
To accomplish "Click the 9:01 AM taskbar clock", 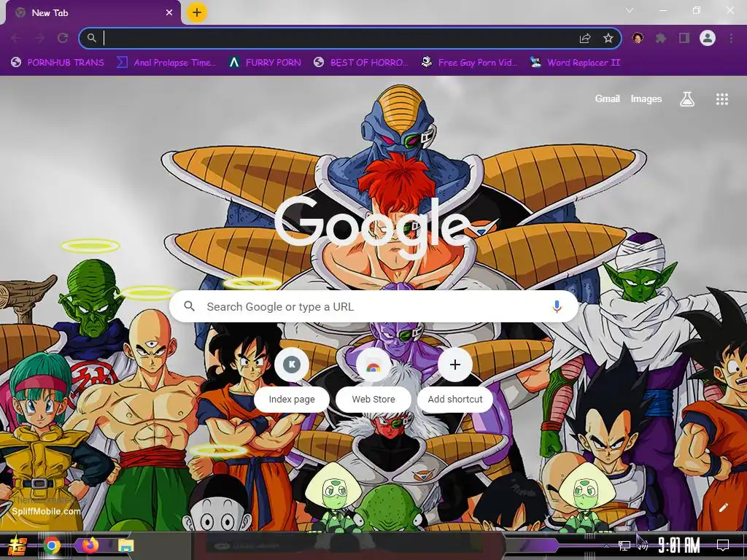I will [679, 545].
